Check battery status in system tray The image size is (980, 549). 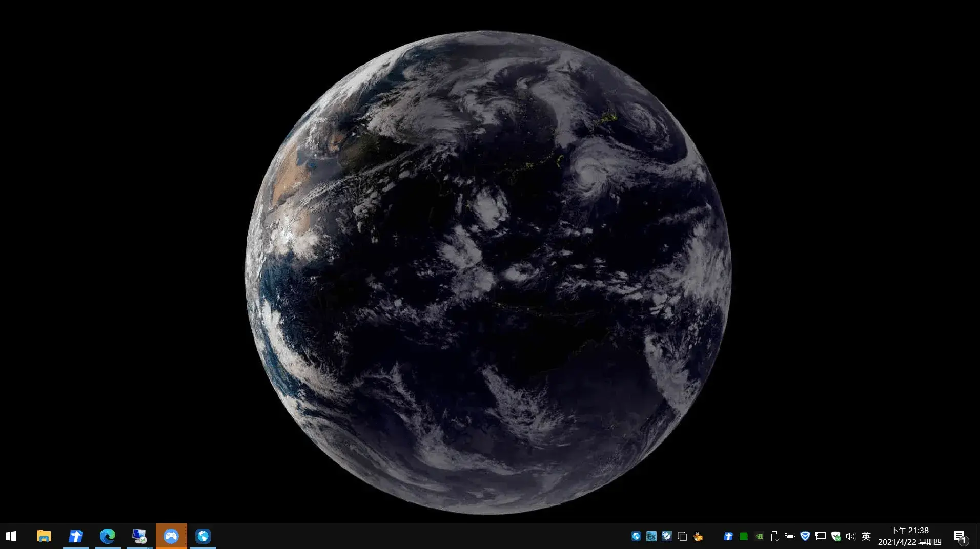click(790, 536)
